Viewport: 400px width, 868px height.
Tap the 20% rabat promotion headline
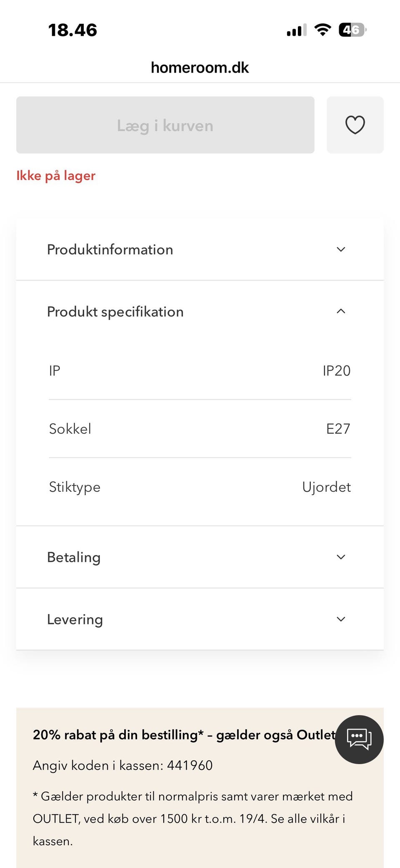click(184, 735)
